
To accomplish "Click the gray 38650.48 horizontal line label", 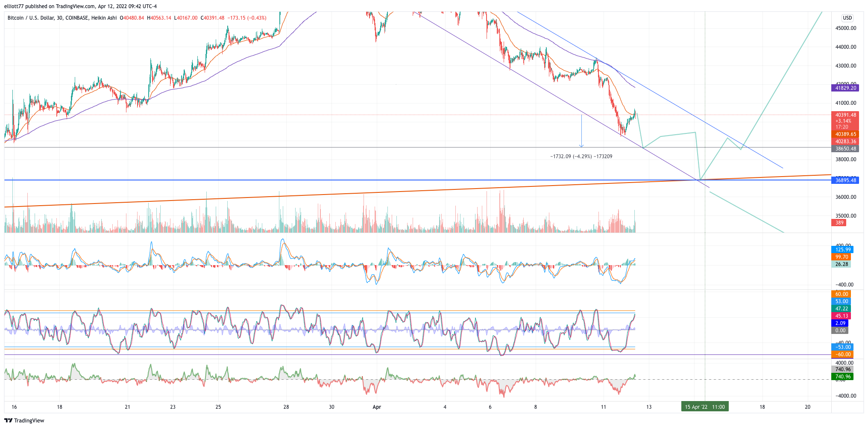I will 845,149.
